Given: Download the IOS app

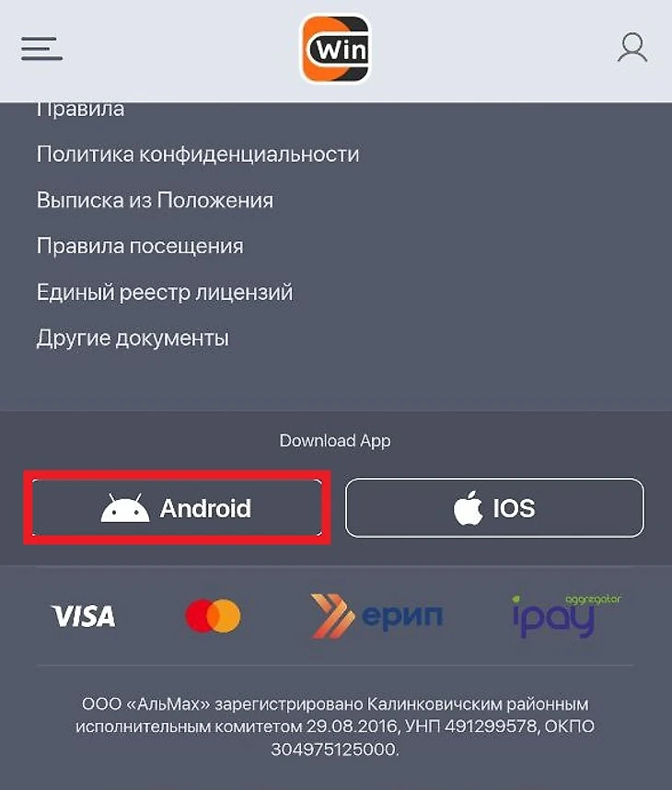Looking at the screenshot, I should pyautogui.click(x=494, y=508).
